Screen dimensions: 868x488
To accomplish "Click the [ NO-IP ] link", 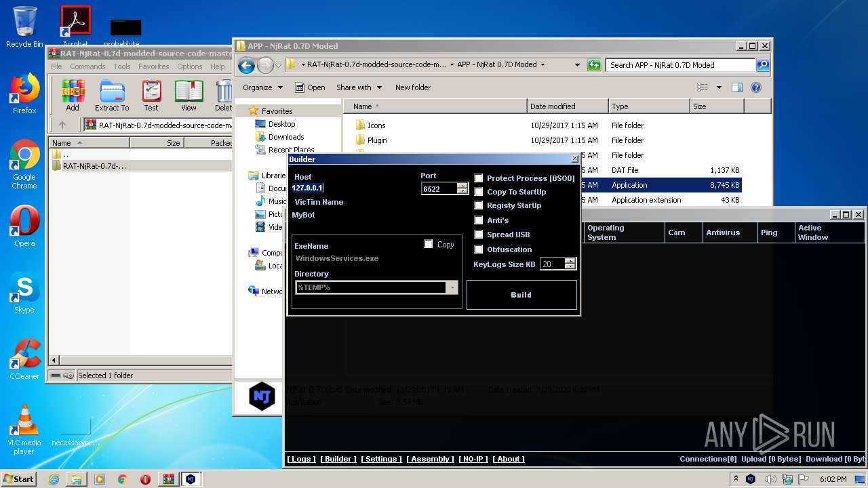I will click(x=473, y=459).
